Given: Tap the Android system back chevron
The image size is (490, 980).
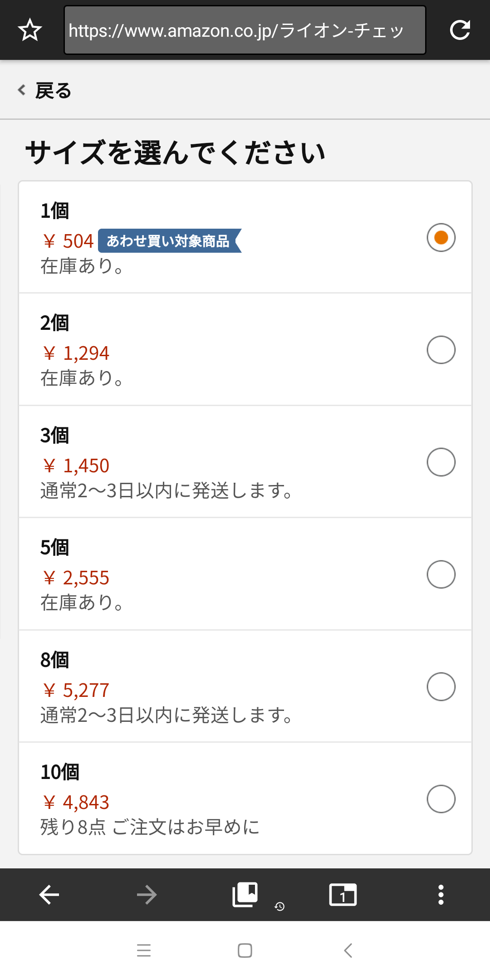Looking at the screenshot, I should tap(348, 950).
